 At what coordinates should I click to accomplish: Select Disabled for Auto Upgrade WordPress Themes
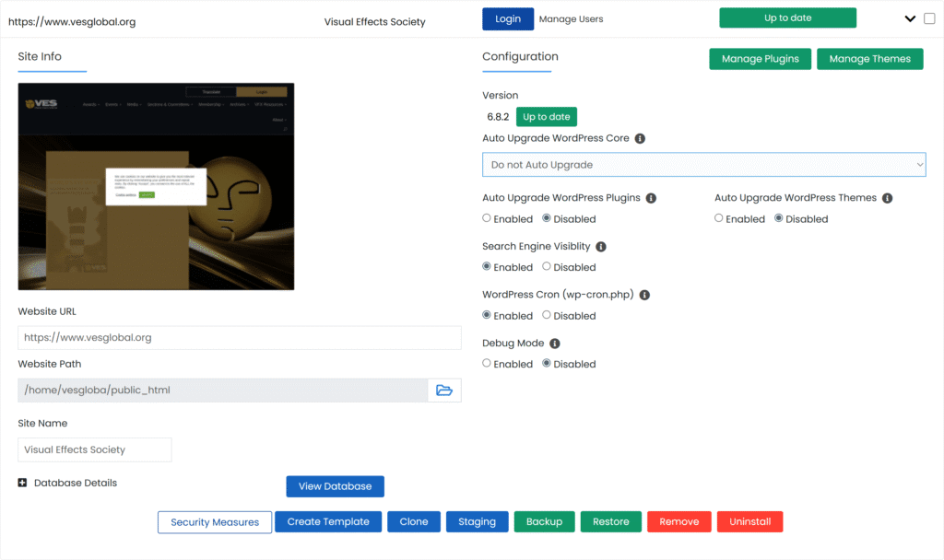click(778, 218)
